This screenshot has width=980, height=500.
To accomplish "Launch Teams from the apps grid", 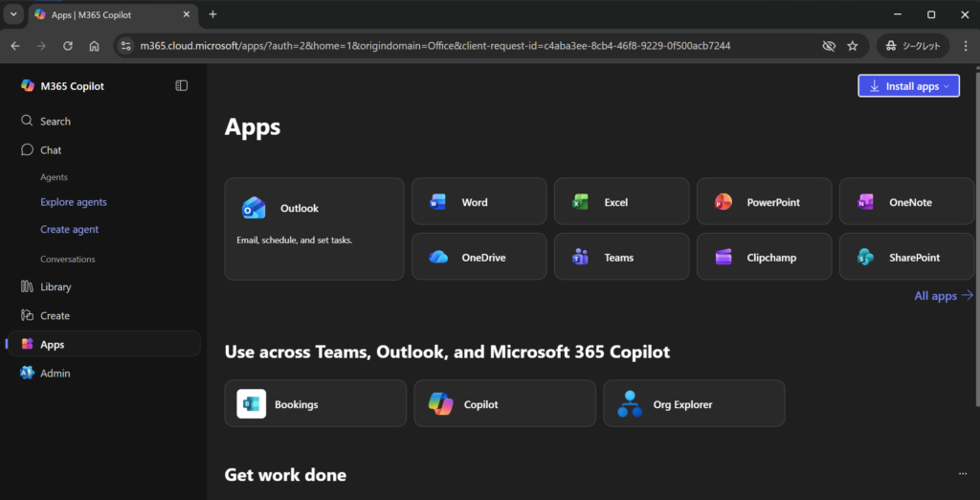I will pos(621,257).
